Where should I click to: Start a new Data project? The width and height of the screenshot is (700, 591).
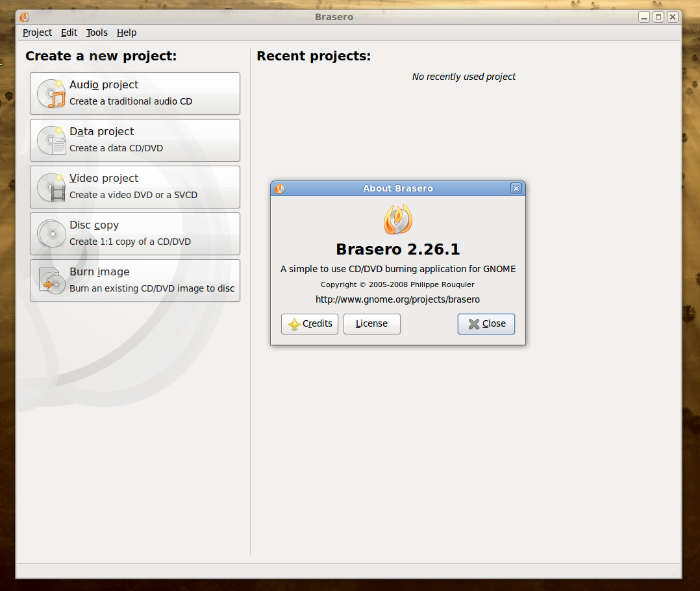(x=135, y=140)
